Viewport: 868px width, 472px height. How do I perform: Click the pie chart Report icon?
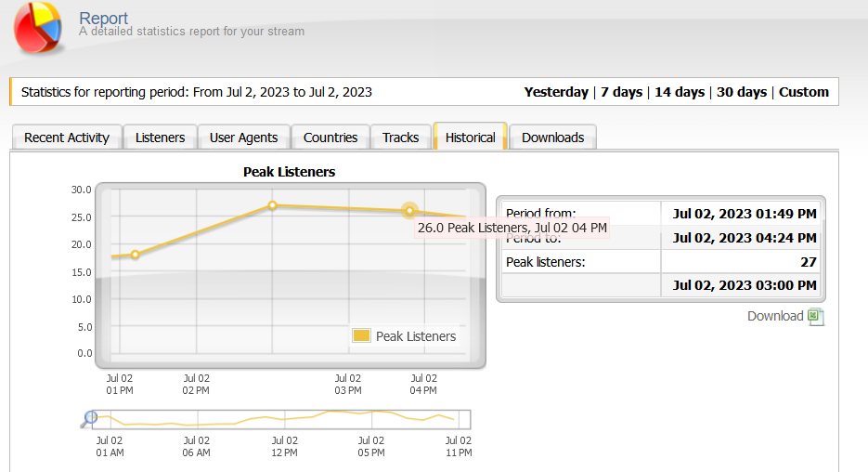[39, 26]
